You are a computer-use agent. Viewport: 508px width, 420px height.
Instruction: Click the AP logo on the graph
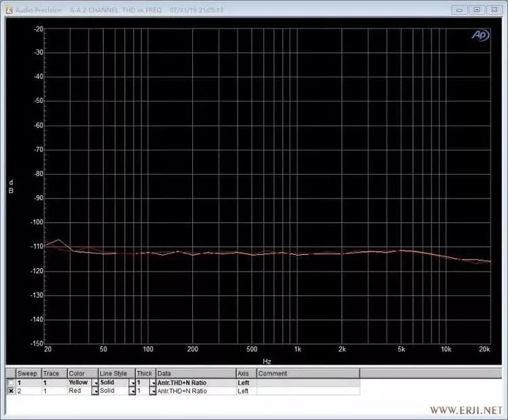point(480,35)
